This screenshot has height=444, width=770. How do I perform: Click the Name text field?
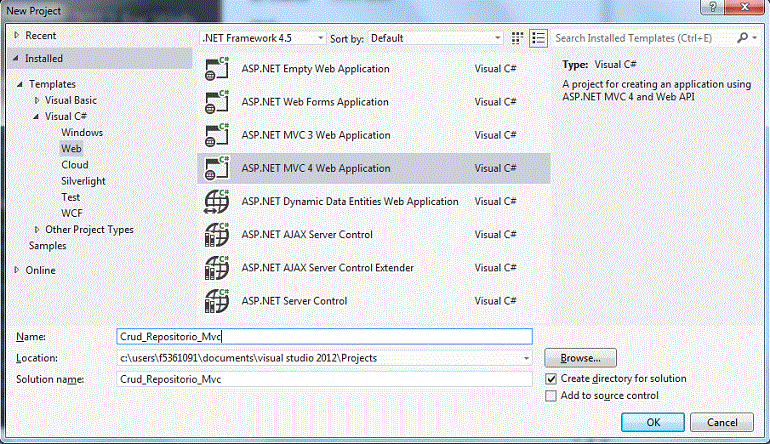[325, 336]
